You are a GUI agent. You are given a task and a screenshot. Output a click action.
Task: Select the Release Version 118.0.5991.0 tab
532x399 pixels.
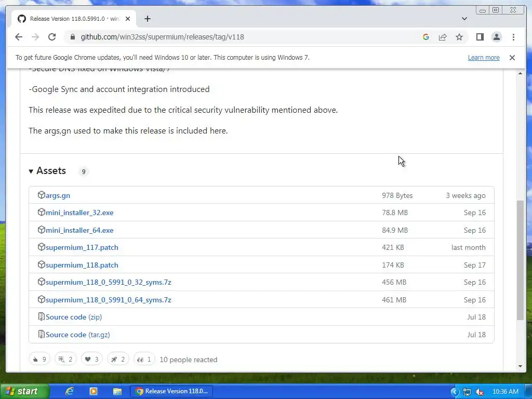pos(74,19)
